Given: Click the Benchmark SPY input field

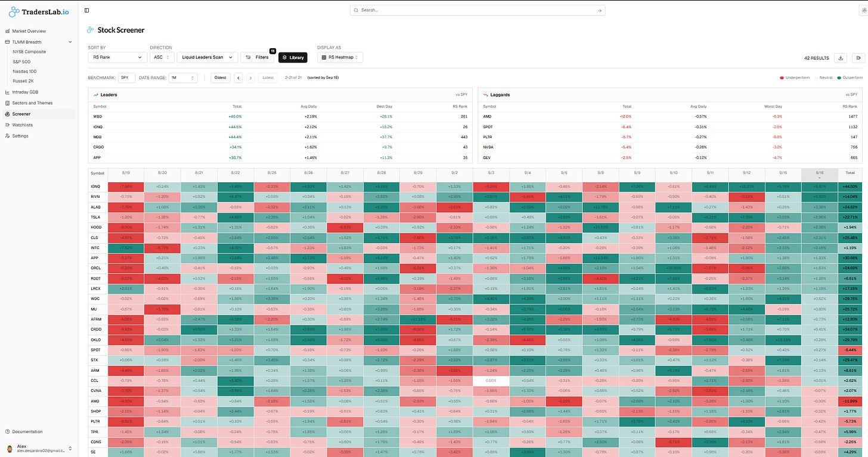Looking at the screenshot, I should tap(127, 77).
